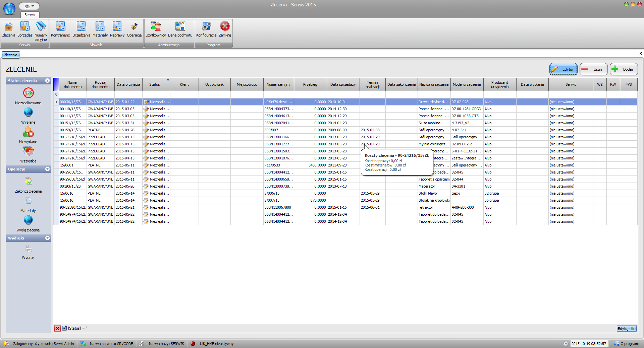Open the Kontrahenci dictionary
Image resolution: width=644 pixels, height=348 pixels.
click(x=61, y=27)
